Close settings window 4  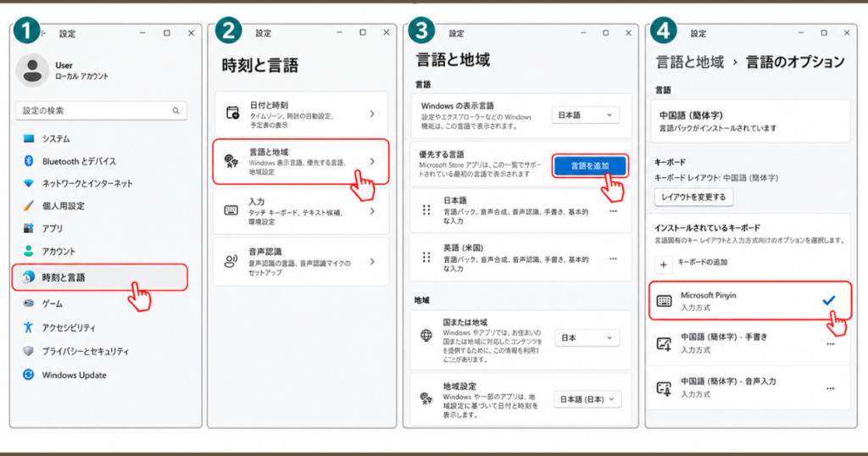847,33
